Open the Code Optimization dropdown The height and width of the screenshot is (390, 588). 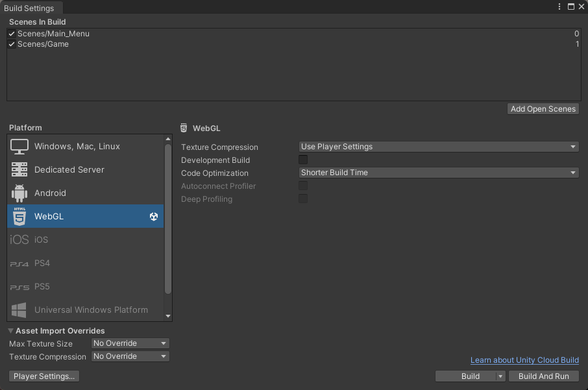click(439, 173)
